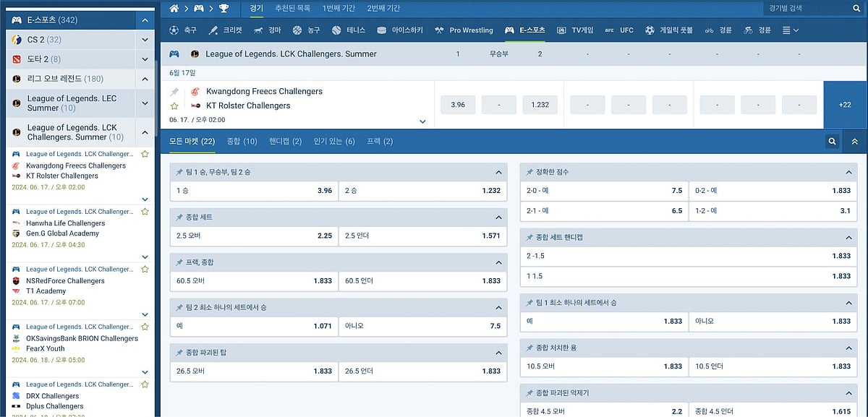
Task: Expand the match details chevron beside the match time
Action: [423, 121]
